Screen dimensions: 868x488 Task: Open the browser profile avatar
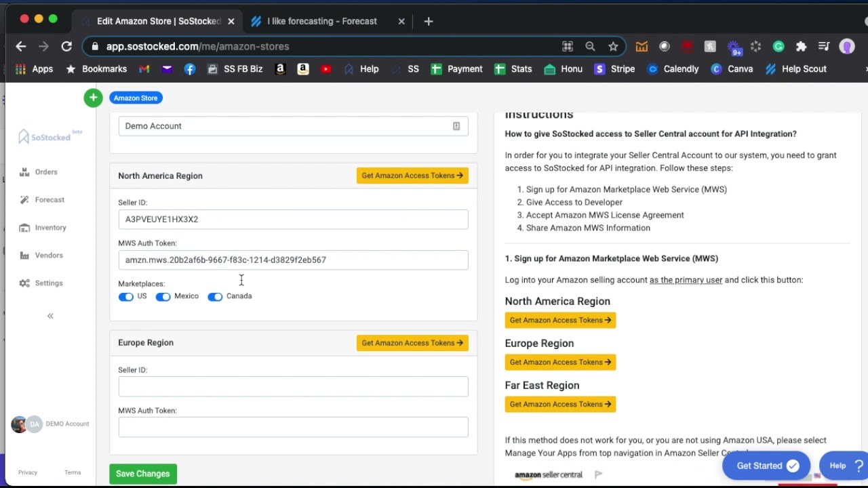(847, 46)
